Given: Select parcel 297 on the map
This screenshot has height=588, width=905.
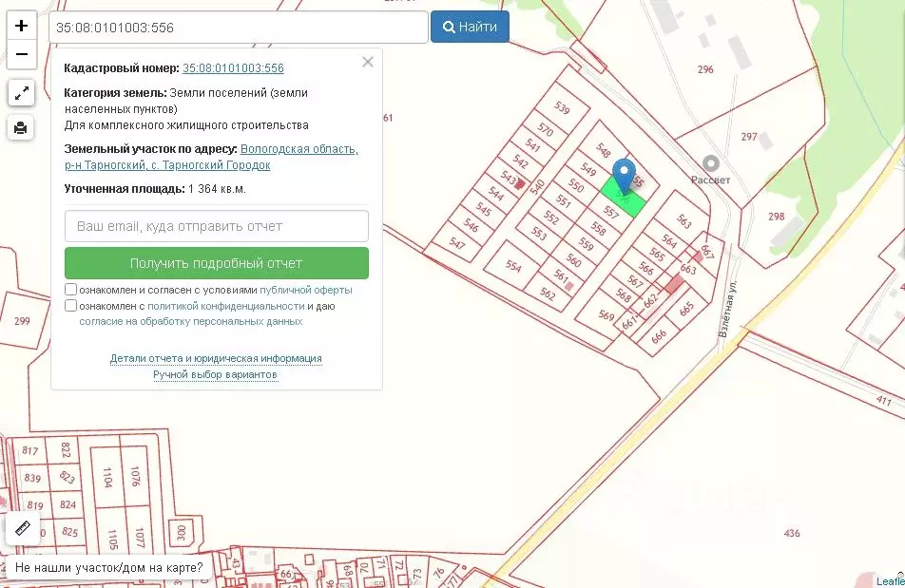Looking at the screenshot, I should point(749,137).
